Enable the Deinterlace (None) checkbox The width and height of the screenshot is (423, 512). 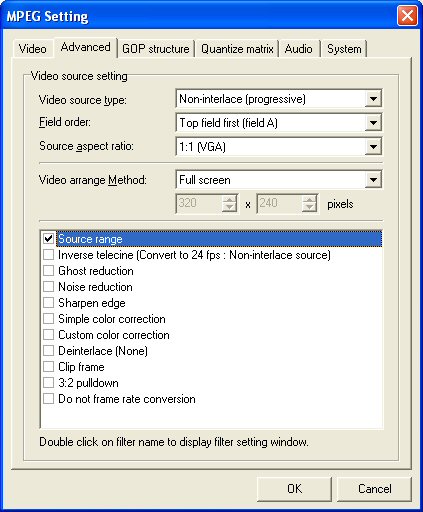coord(49,351)
